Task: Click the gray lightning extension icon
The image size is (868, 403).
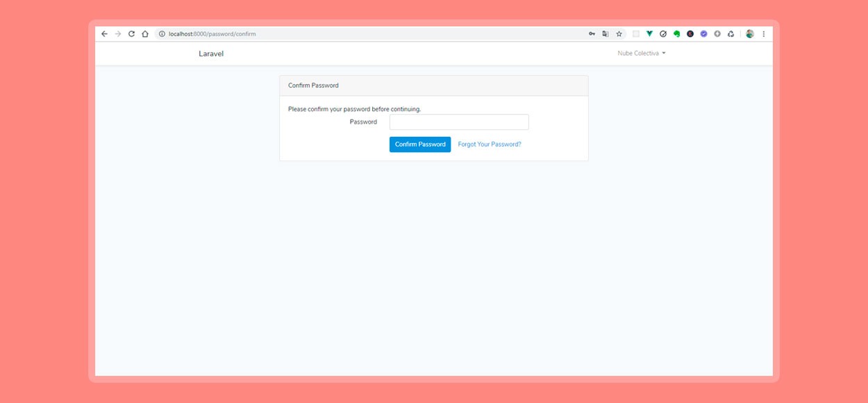Action: pos(717,34)
